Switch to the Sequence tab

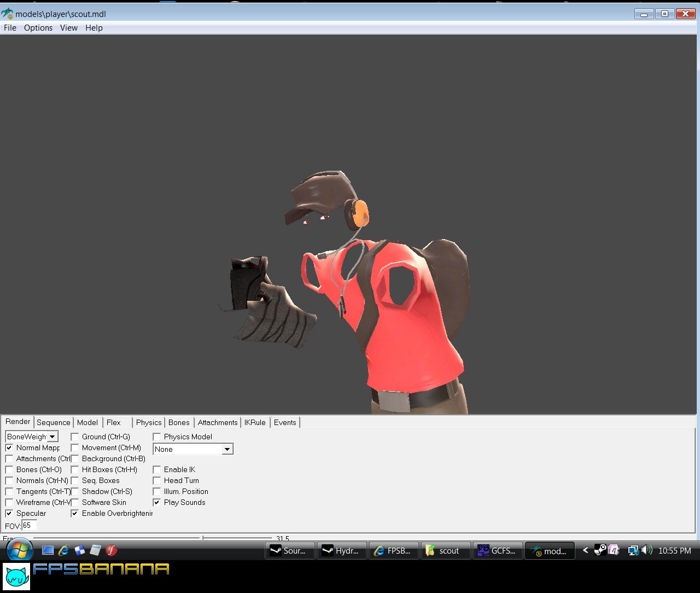pyautogui.click(x=54, y=422)
